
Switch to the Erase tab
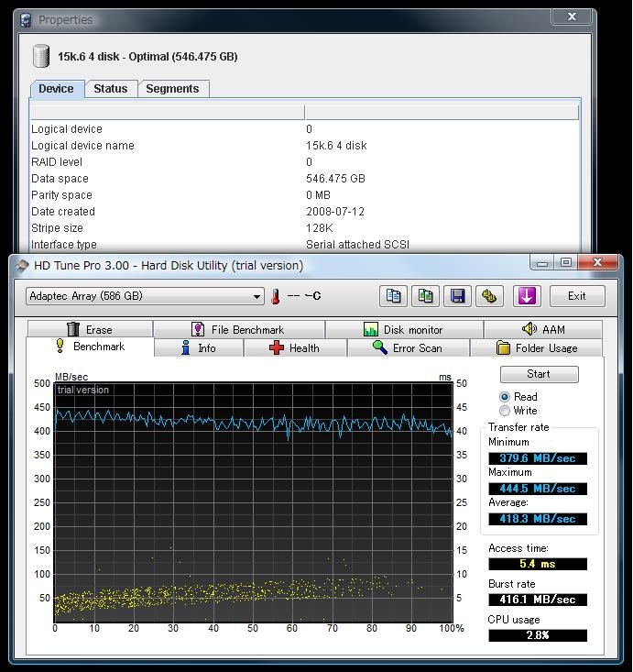(x=90, y=329)
